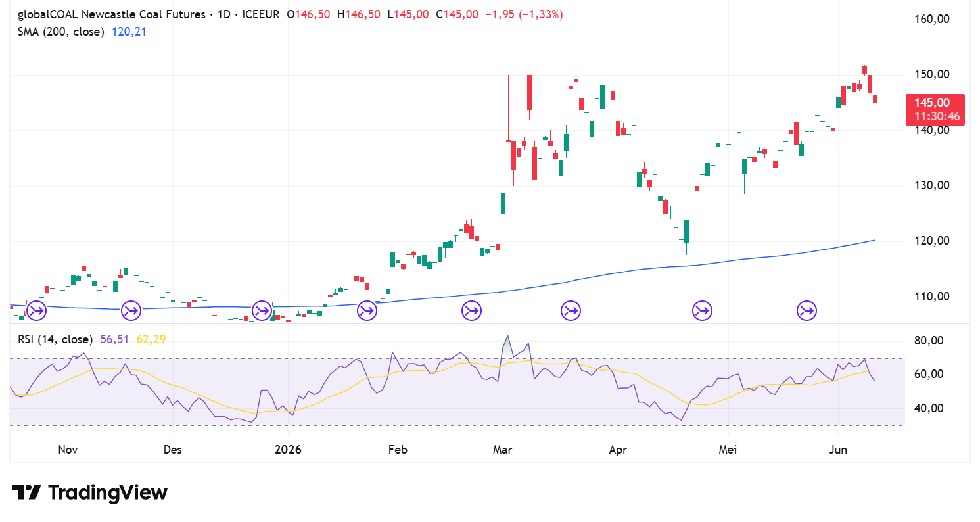The image size is (980, 522).
Task: Open the rollover marker just before 2026
Action: pyautogui.click(x=262, y=310)
